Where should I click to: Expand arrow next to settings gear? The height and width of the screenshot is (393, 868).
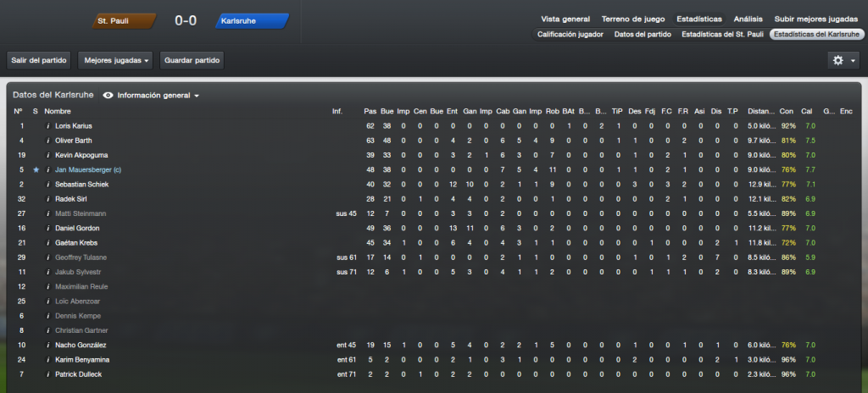[853, 61]
